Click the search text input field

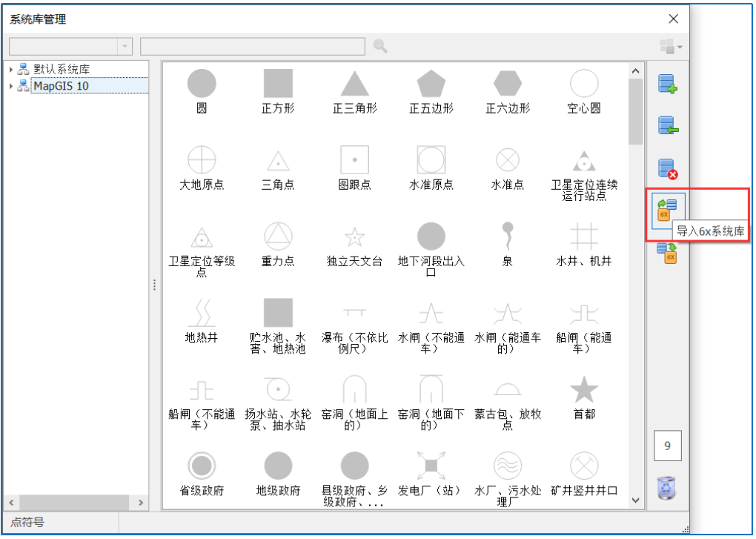click(253, 46)
